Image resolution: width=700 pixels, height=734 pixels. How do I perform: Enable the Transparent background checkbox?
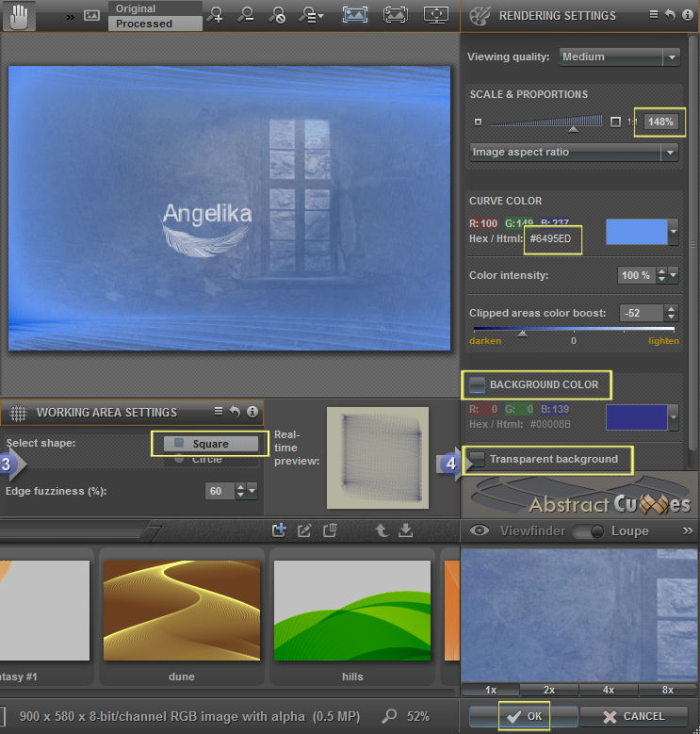click(479, 459)
